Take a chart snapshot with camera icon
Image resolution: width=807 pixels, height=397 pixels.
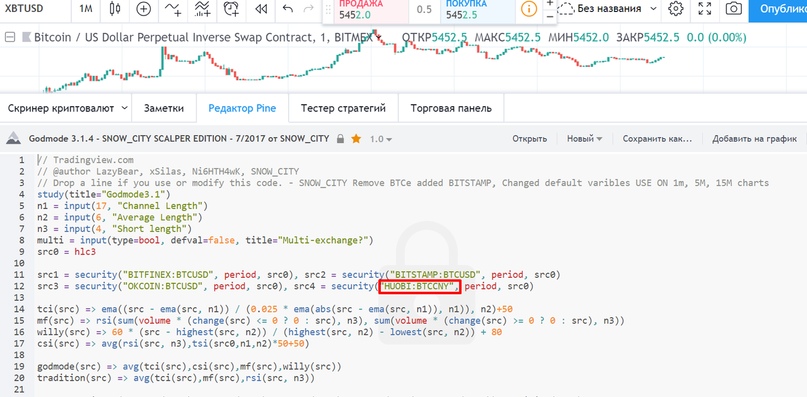(733, 8)
